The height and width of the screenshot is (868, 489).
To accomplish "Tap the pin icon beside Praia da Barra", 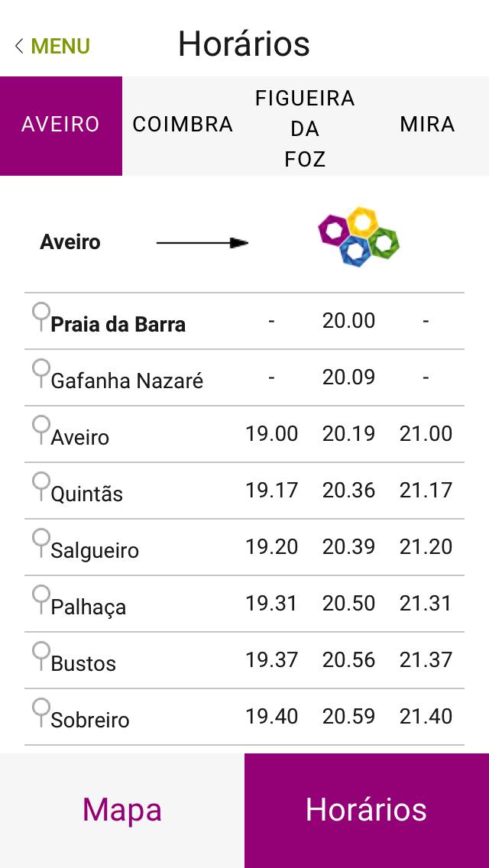I will pos(41,316).
